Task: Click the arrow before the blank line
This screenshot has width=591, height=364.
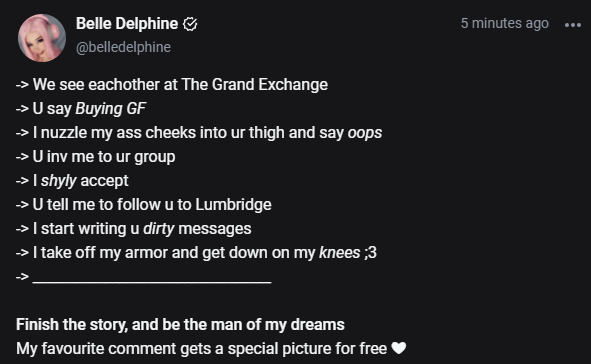Action: pyautogui.click(x=22, y=277)
